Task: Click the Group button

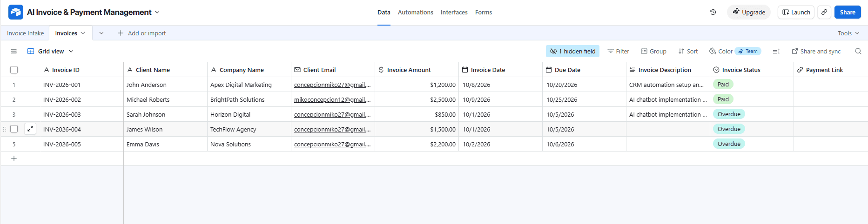Action: point(653,51)
